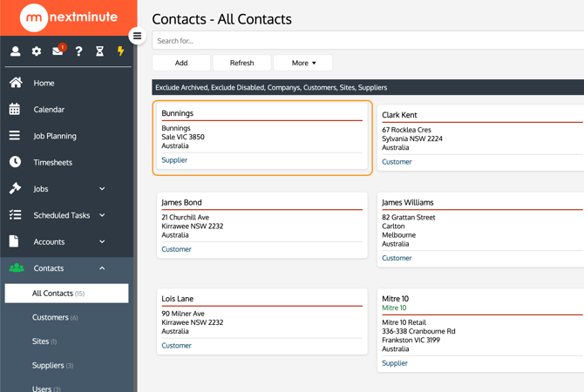Open the mail notifications envelope icon
This screenshot has height=392, width=584.
tap(58, 51)
